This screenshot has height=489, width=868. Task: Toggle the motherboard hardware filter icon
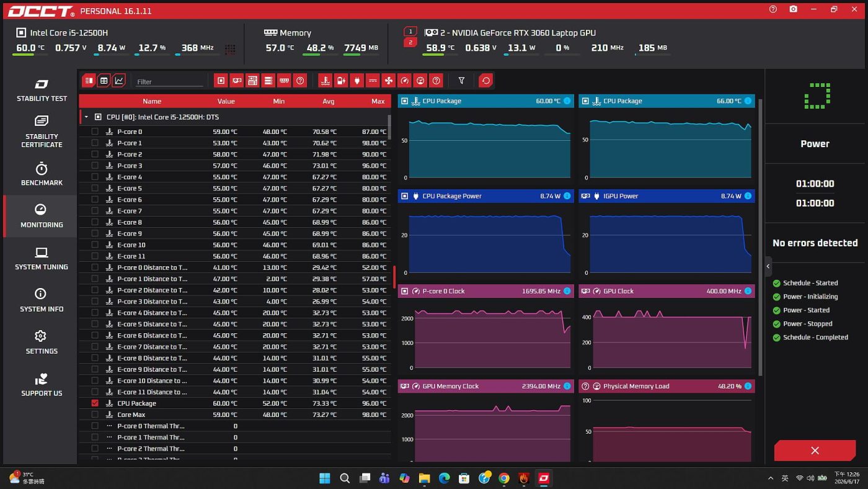point(252,81)
